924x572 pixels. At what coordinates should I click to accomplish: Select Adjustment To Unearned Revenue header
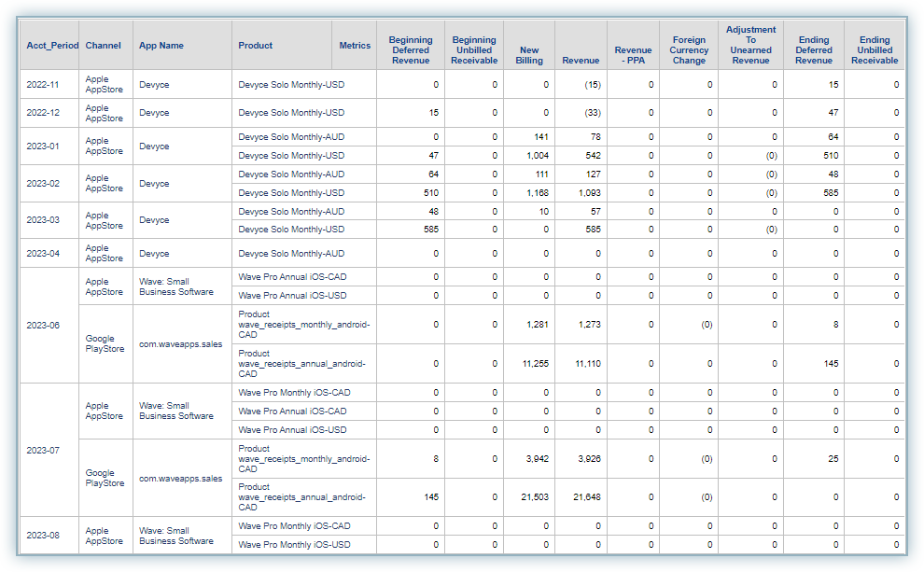coord(750,45)
